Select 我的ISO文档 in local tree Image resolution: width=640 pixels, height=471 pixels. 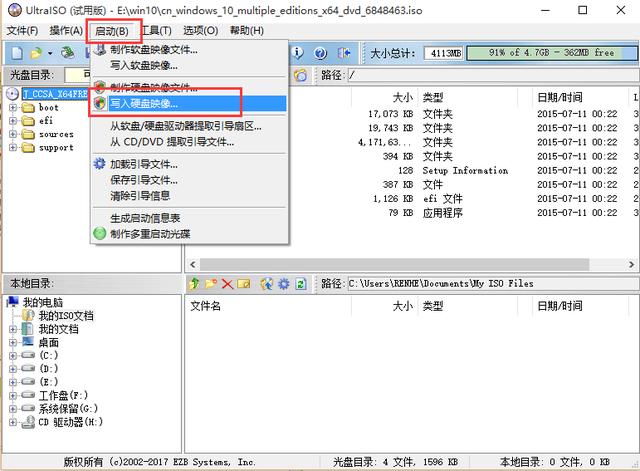(x=66, y=315)
